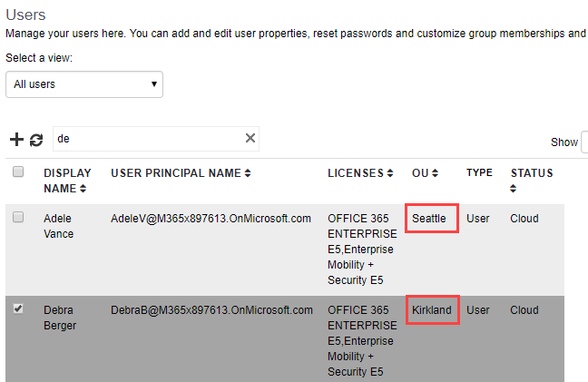Toggle the select-all header checkbox
The width and height of the screenshot is (588, 382).
[18, 172]
